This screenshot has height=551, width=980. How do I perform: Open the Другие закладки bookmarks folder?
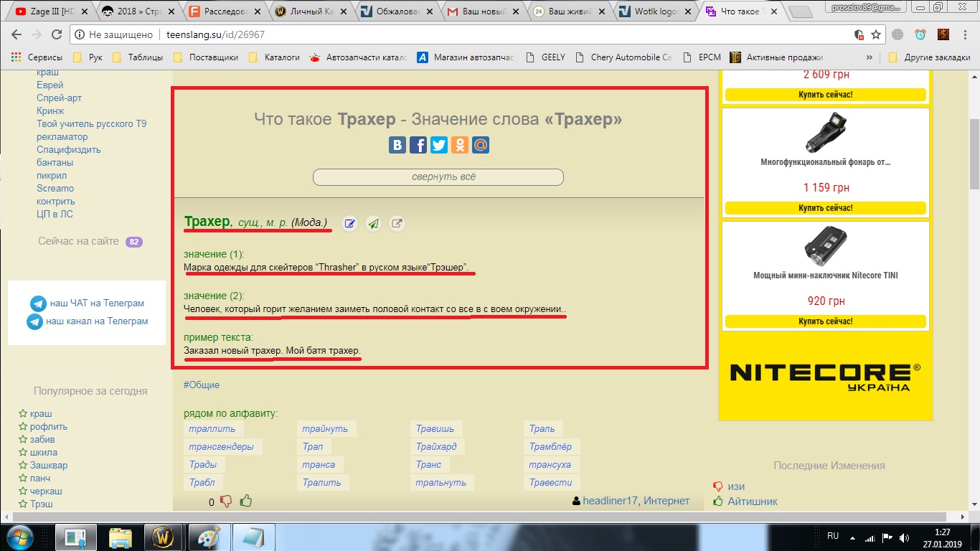(x=929, y=57)
